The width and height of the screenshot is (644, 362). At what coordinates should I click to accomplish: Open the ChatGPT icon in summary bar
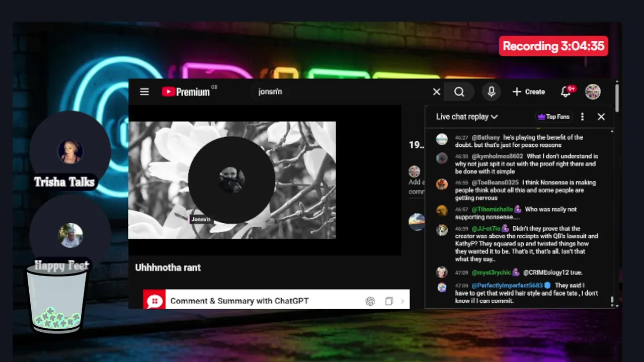coord(370,301)
